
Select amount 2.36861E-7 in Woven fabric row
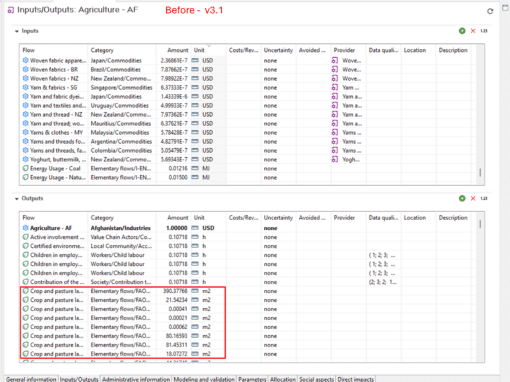(174, 60)
